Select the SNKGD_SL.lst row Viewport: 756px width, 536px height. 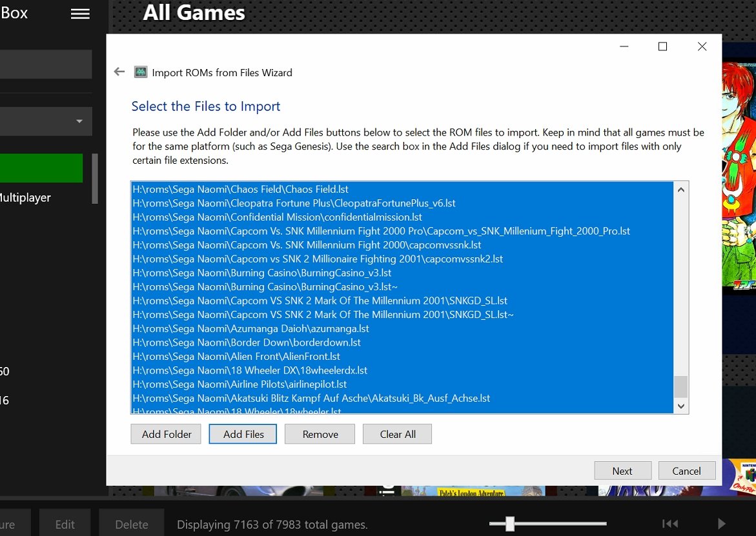(402, 301)
